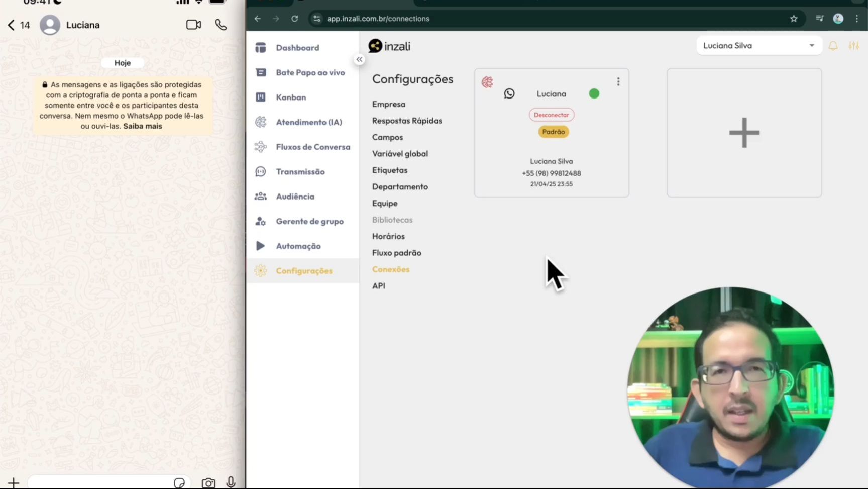Click the Saiba mais link in WhatsApp
Image resolution: width=868 pixels, height=489 pixels.
tap(143, 126)
